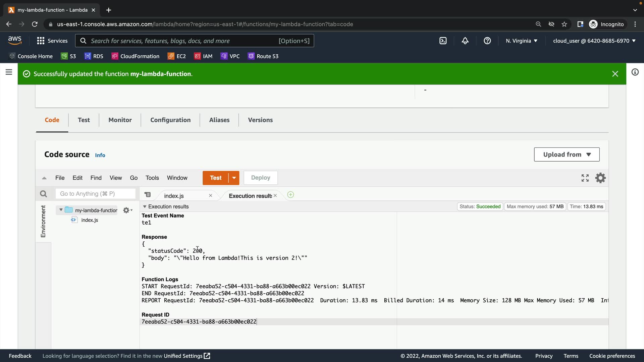The height and width of the screenshot is (362, 644).
Task: Click the search icon in Environment panel
Action: [x=43, y=194]
